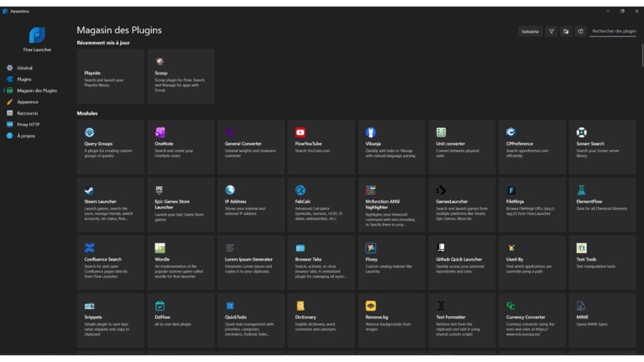The height and width of the screenshot is (362, 644).
Task: Click the OneNote plugin icon
Action: [x=160, y=132]
